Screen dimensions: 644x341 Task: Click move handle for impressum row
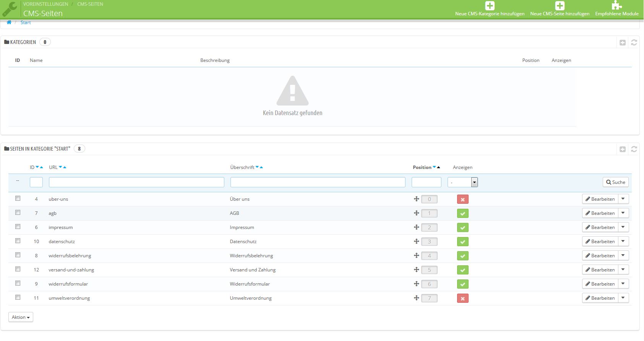click(x=417, y=227)
